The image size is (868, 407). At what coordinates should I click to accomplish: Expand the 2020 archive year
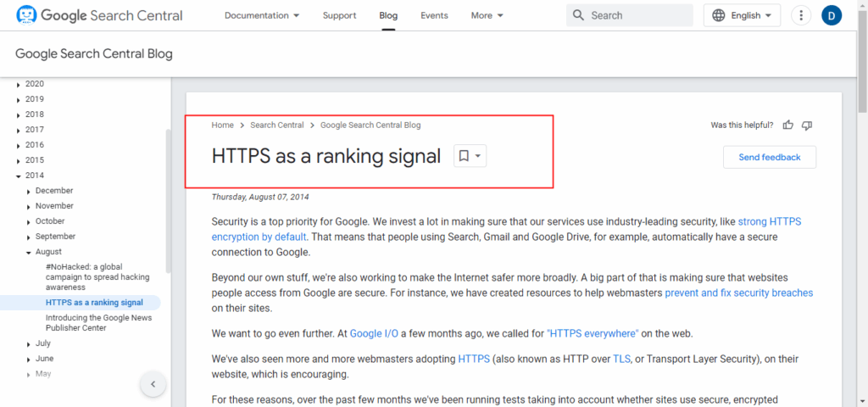19,85
